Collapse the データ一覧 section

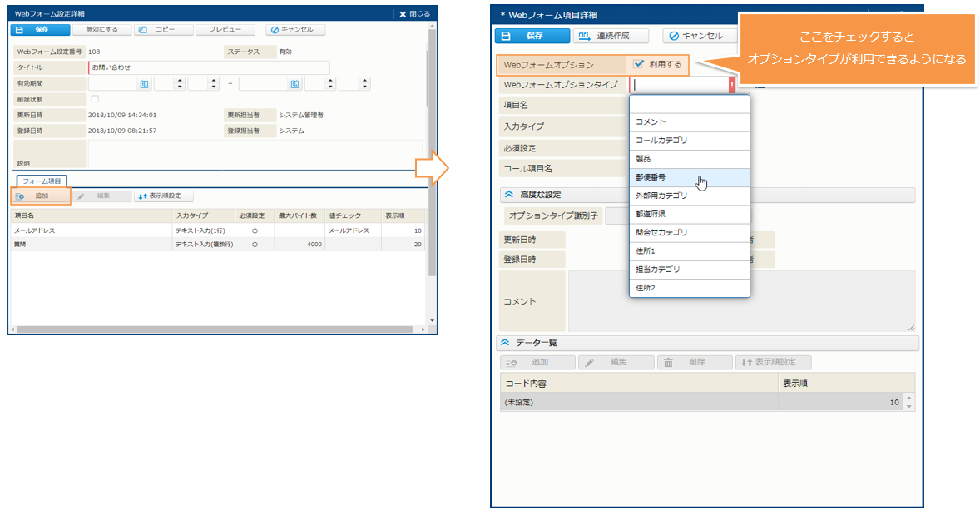pyautogui.click(x=505, y=343)
